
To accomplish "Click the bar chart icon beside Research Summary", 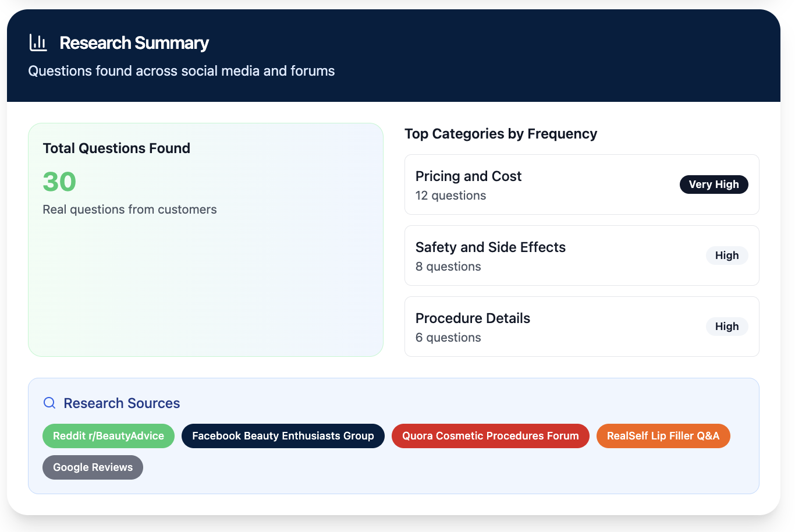I will point(38,42).
